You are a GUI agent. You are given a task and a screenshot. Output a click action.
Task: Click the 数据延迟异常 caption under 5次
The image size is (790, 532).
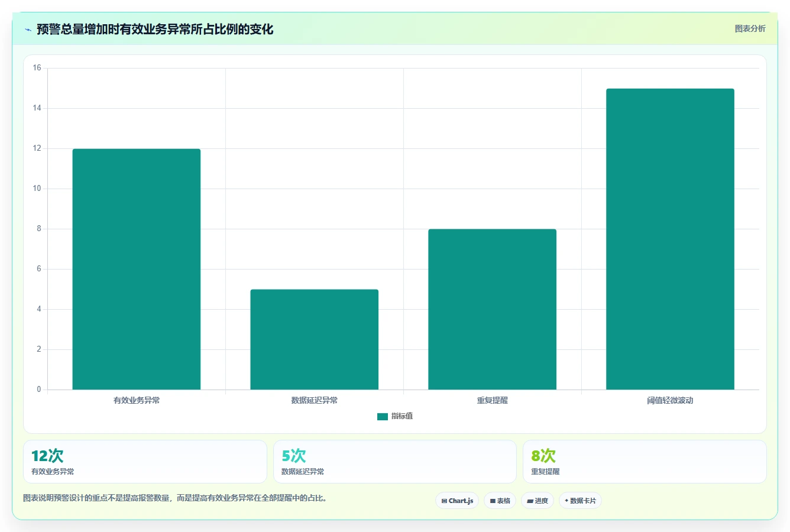tap(303, 472)
